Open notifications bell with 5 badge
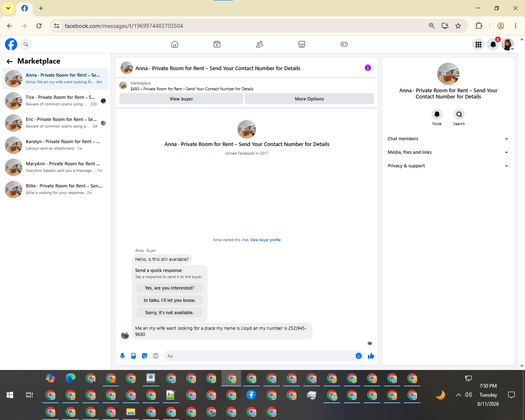The height and width of the screenshot is (420, 525). [493, 44]
